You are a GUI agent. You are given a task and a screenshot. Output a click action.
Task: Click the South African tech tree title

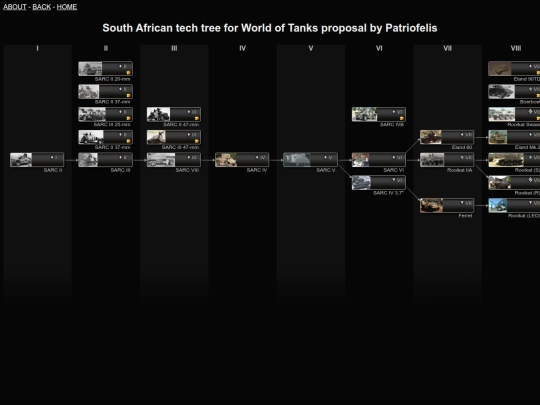(x=270, y=28)
